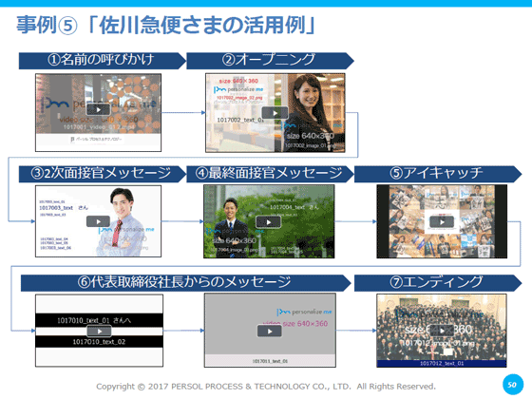Viewport: 532px width, 399px height.
Task: Play the gray 1017011_text_01 video
Action: [x=270, y=332]
